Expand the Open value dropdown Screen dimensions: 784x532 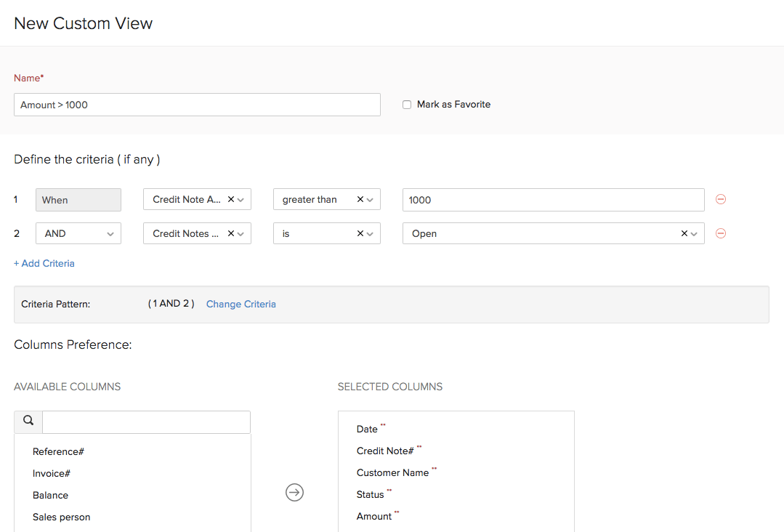(x=694, y=233)
